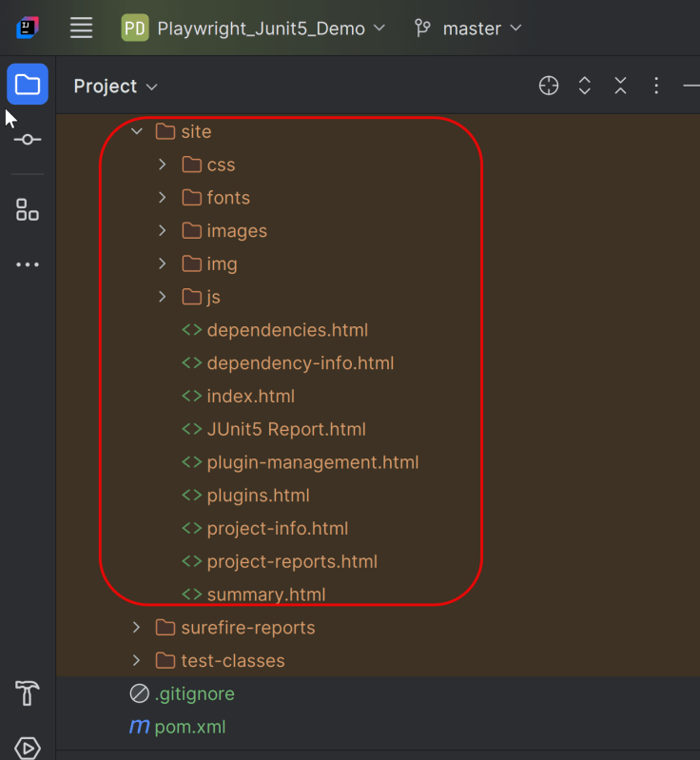This screenshot has height=760, width=700.
Task: Collapse the site folder
Action: pyautogui.click(x=137, y=131)
